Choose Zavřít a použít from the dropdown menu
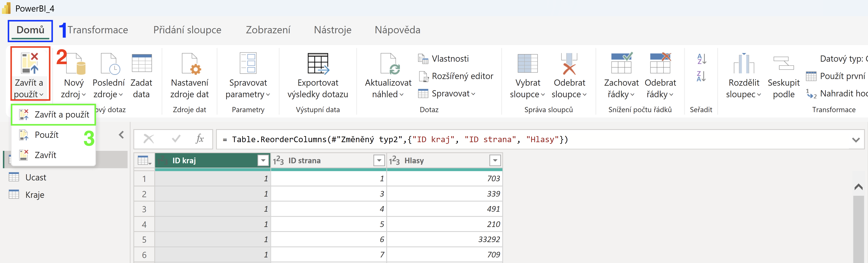Viewport: 868px width, 263px height. tap(54, 114)
